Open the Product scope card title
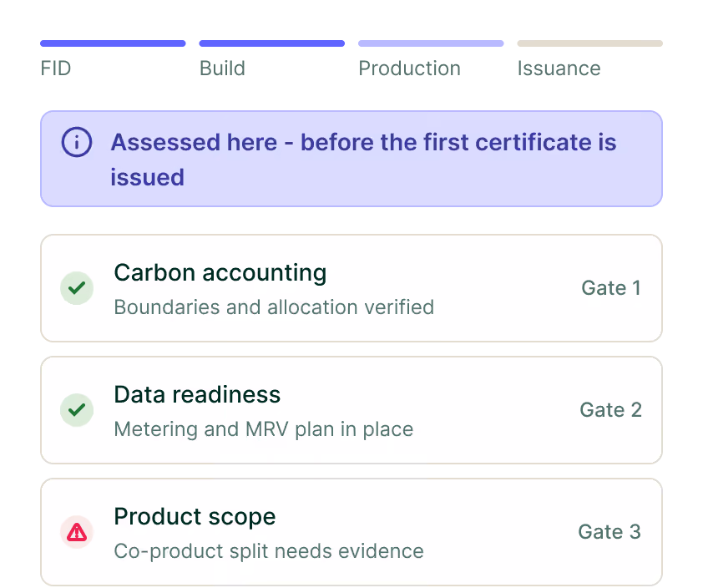This screenshot has width=703, height=588. [x=195, y=517]
